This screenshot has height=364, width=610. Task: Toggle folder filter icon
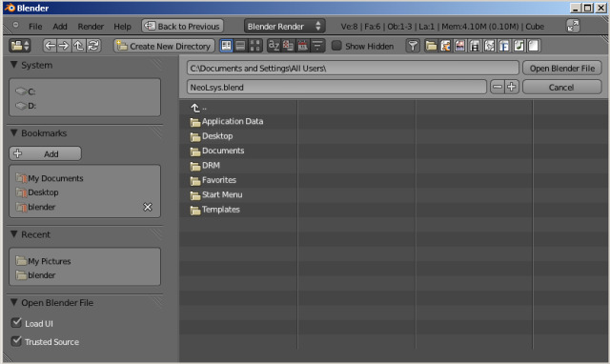(x=431, y=46)
